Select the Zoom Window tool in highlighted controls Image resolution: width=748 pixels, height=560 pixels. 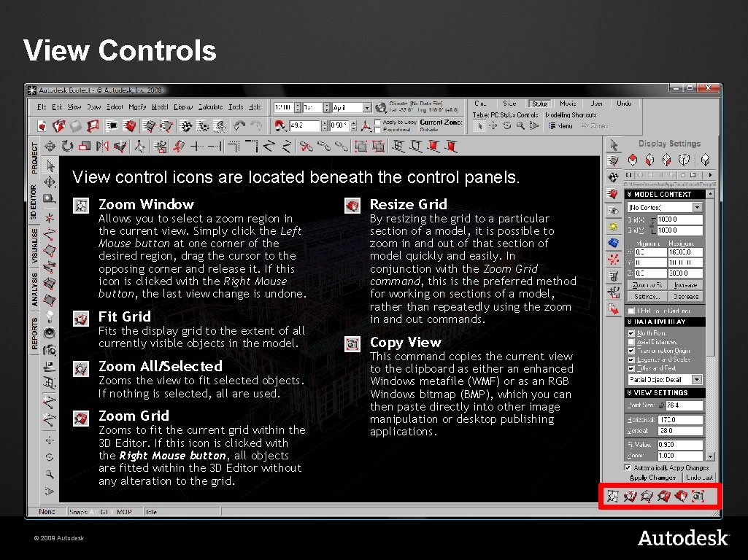point(613,496)
